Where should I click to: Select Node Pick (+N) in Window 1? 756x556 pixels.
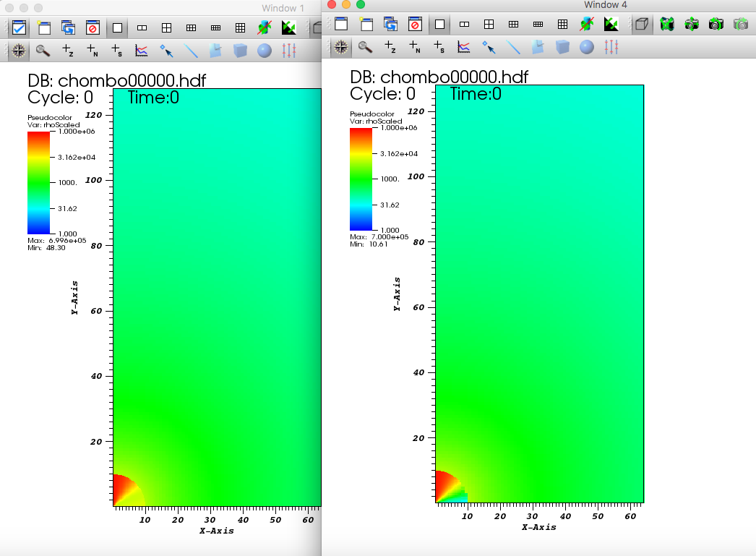pyautogui.click(x=92, y=50)
